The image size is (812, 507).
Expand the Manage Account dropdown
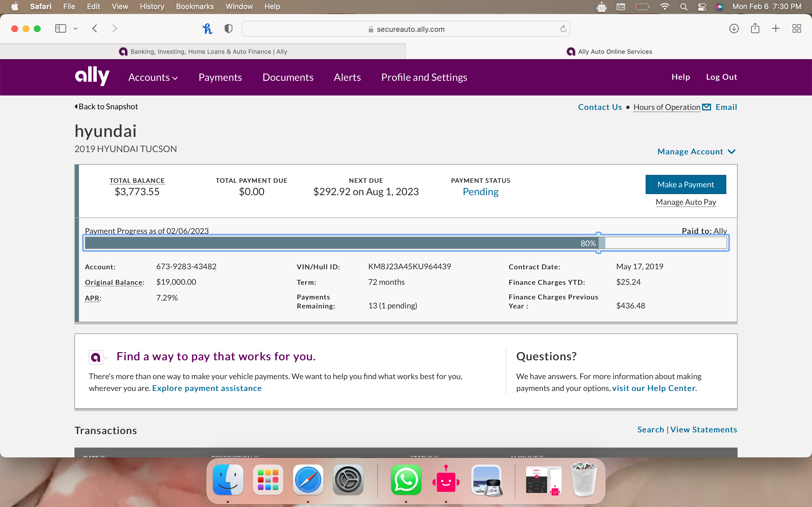click(x=696, y=152)
